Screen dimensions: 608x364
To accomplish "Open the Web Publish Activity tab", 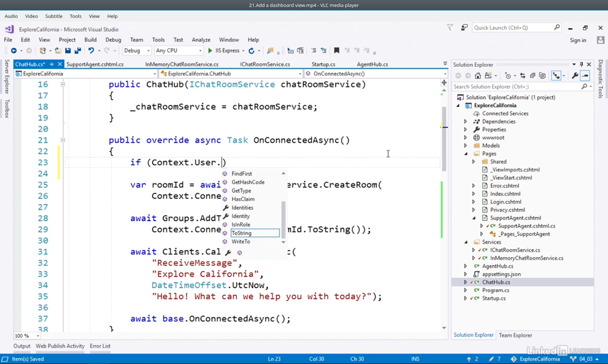I will pos(60,346).
